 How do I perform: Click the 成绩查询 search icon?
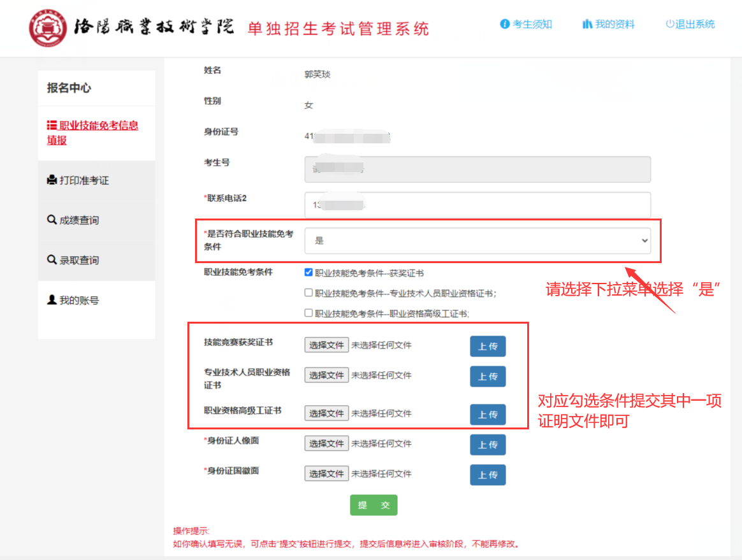[52, 220]
